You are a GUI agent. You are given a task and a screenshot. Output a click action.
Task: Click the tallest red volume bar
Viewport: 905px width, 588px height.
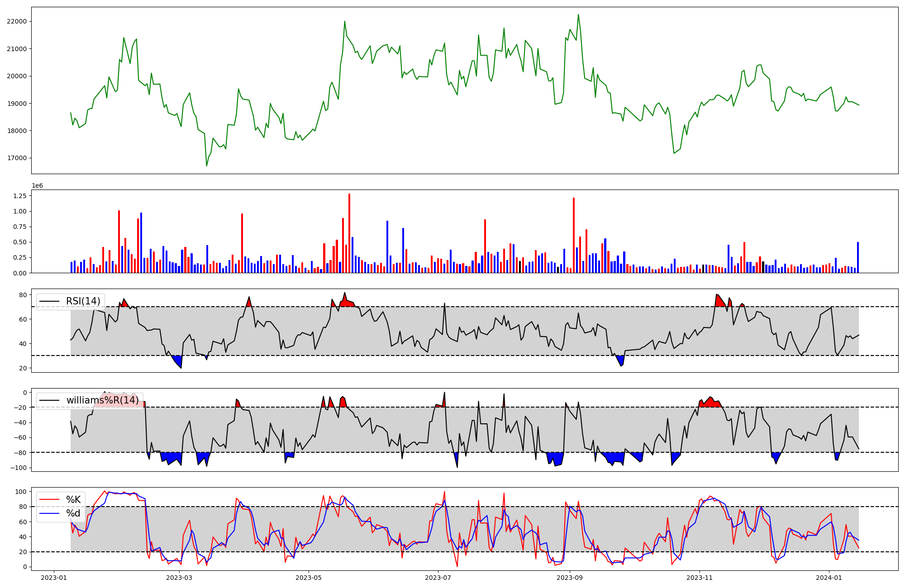[x=349, y=233]
